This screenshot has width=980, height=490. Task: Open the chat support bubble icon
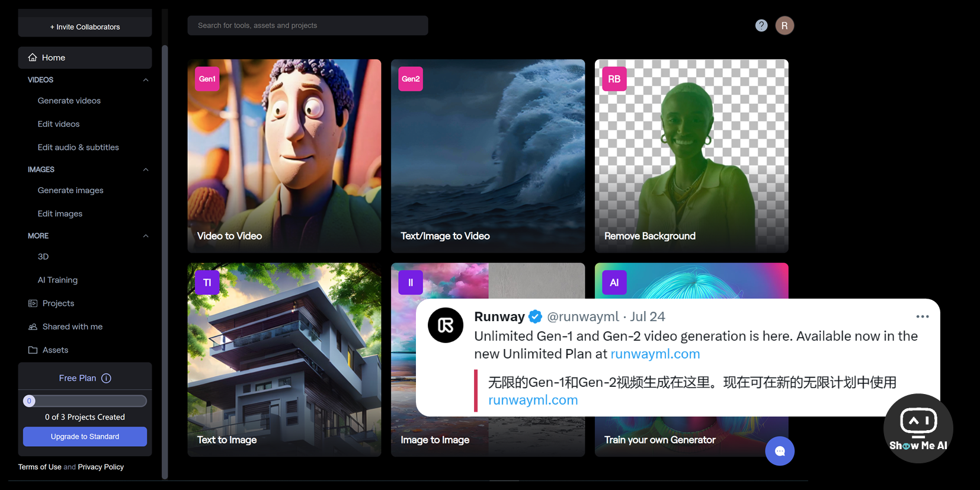pos(780,451)
